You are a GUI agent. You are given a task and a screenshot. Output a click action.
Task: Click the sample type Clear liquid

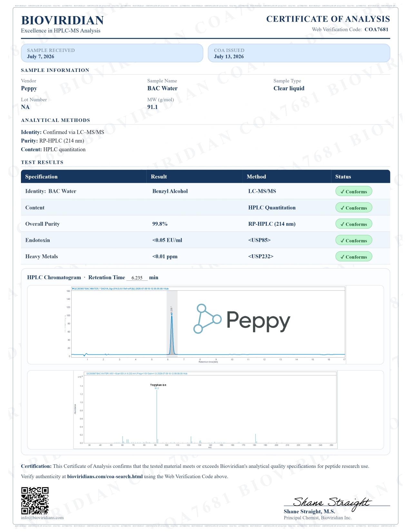(289, 88)
